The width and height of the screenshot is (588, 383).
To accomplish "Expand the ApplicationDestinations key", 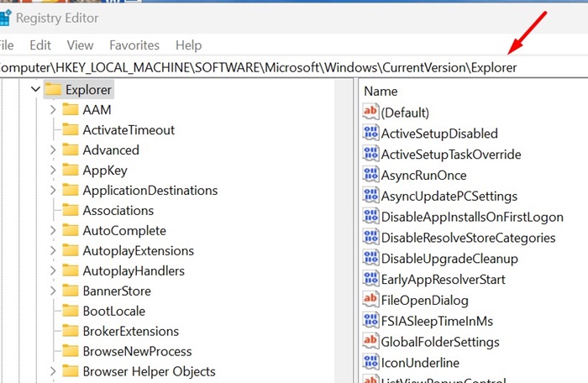I will (x=53, y=191).
